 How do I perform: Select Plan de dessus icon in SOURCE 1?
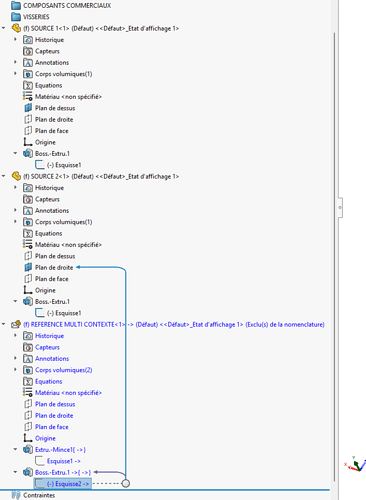[x=28, y=108]
